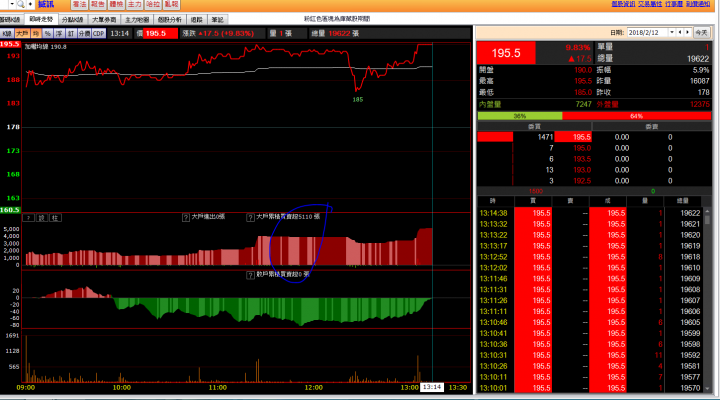Open the help icon beside 大戶進出
The width and height of the screenshot is (720, 400).
coord(186,217)
